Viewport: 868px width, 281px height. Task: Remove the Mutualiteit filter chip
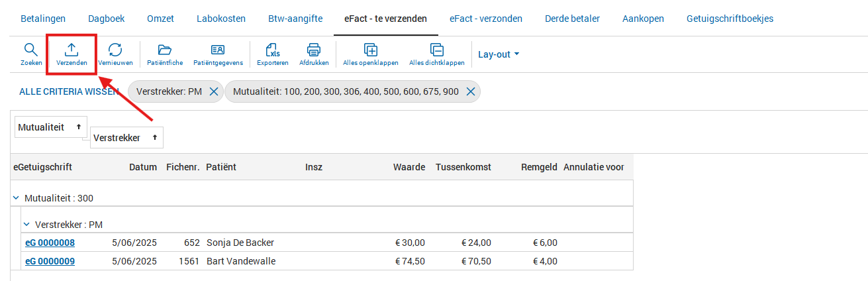[x=470, y=92]
